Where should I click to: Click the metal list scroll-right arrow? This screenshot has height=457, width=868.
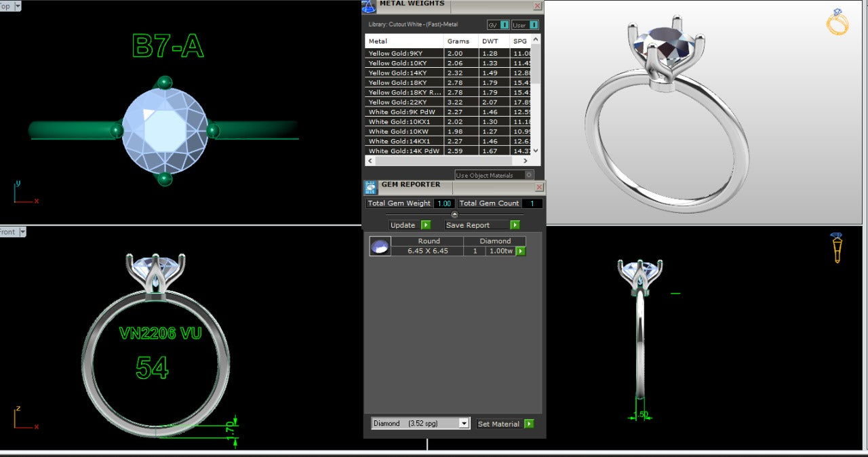(526, 161)
